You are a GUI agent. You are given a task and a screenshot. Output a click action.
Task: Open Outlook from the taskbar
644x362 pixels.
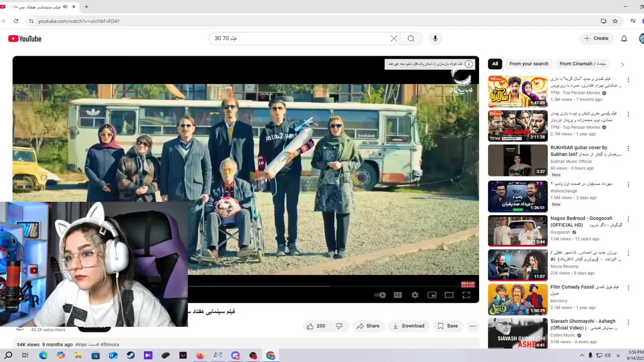[113, 355]
